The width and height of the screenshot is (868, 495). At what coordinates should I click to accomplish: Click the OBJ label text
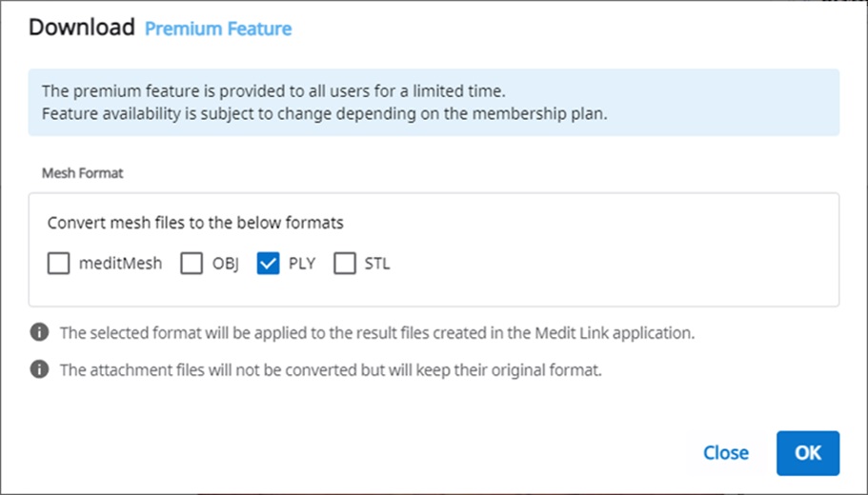[225, 264]
